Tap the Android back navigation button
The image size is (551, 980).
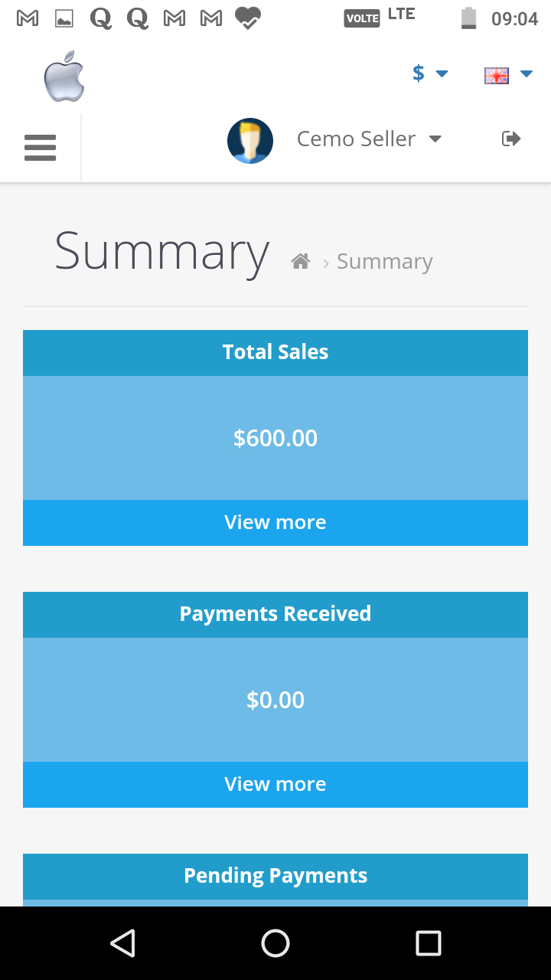click(122, 943)
